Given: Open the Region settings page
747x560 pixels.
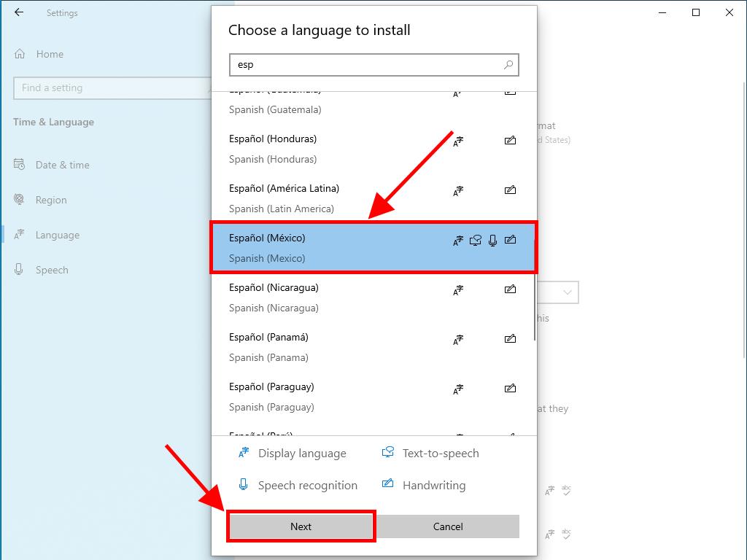Looking at the screenshot, I should [50, 200].
